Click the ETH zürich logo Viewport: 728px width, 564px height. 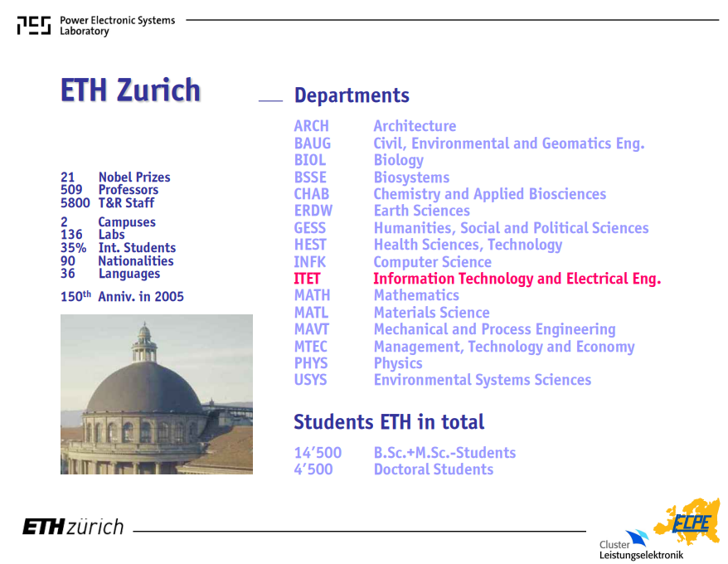click(73, 528)
